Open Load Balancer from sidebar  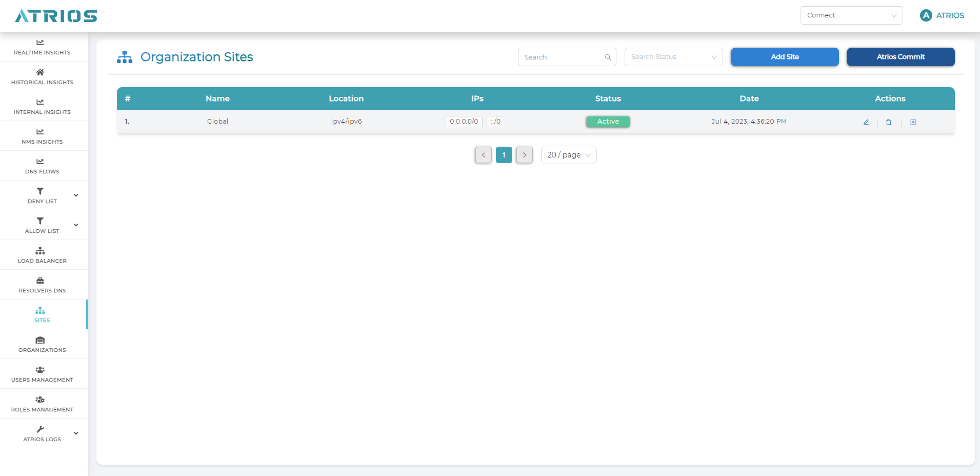(42, 255)
